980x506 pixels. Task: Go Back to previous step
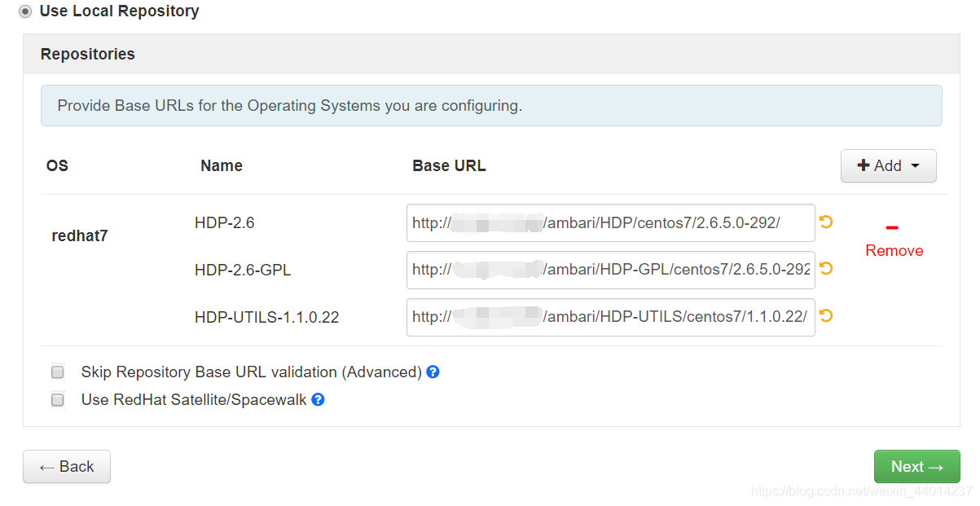click(x=67, y=467)
